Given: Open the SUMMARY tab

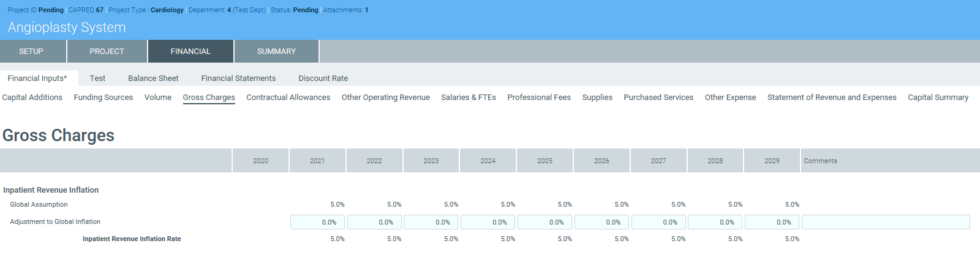Looking at the screenshot, I should (276, 52).
